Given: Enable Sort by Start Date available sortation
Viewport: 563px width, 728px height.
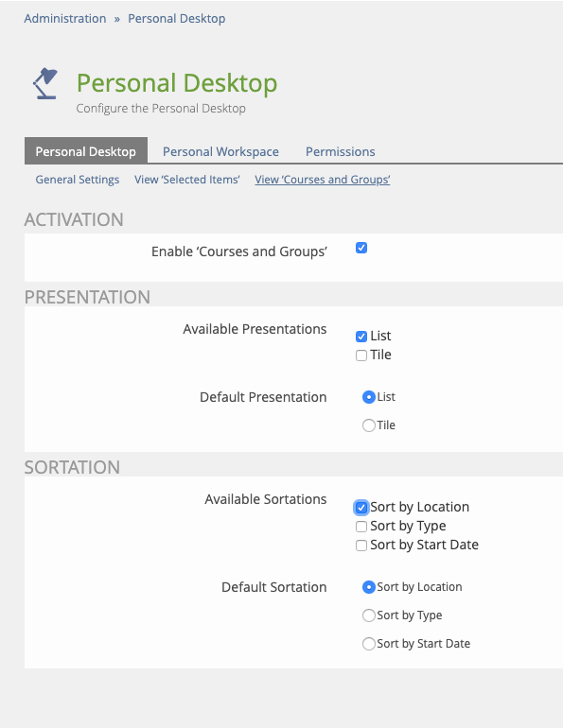Looking at the screenshot, I should 361,546.
